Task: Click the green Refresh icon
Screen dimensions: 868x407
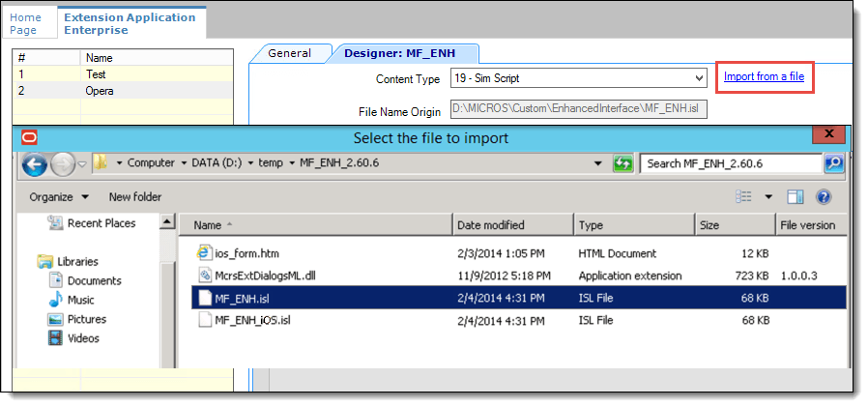Action: (622, 163)
